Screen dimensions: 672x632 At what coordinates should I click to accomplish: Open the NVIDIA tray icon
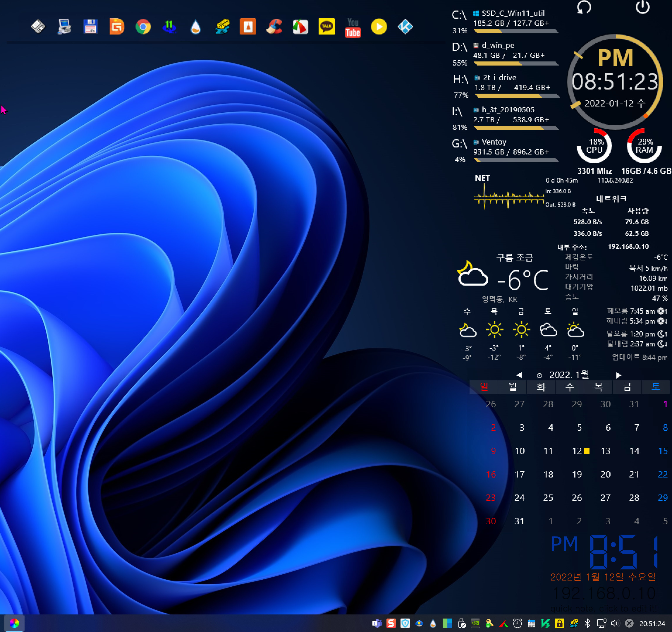pyautogui.click(x=475, y=623)
